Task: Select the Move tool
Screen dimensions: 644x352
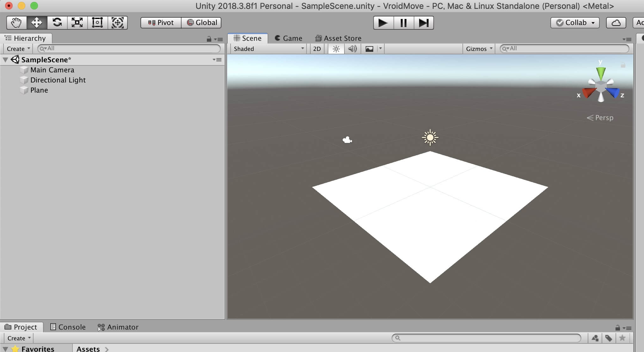Action: pos(37,23)
